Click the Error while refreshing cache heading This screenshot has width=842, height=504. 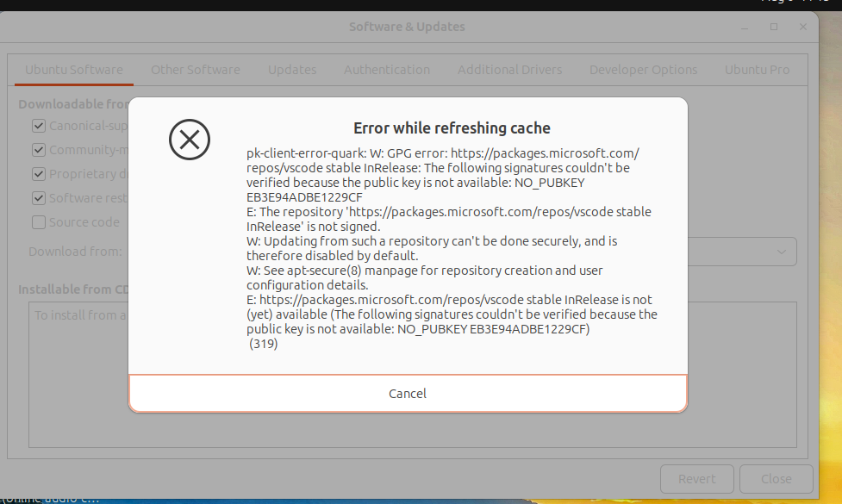click(452, 128)
